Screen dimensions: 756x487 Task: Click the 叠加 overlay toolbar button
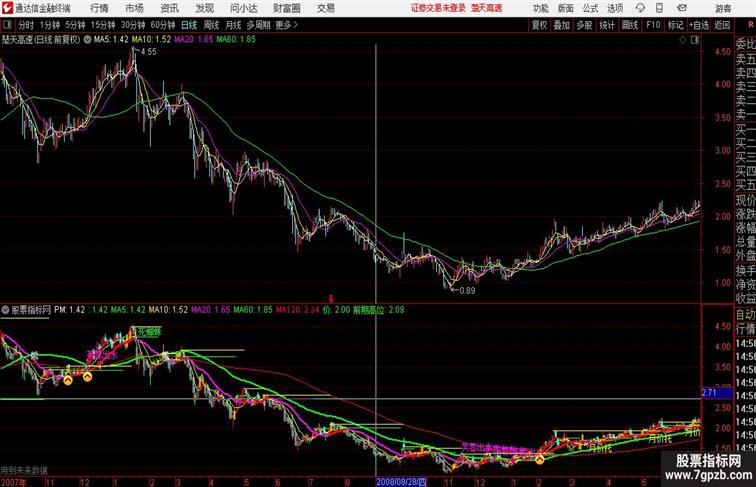[562, 25]
